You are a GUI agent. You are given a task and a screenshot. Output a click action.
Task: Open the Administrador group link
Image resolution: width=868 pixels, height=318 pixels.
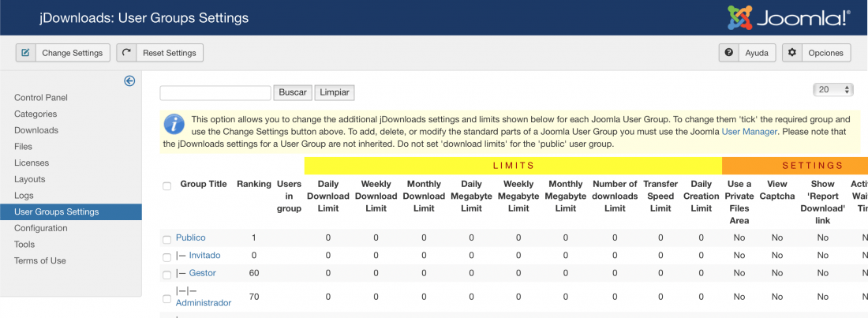coord(204,302)
